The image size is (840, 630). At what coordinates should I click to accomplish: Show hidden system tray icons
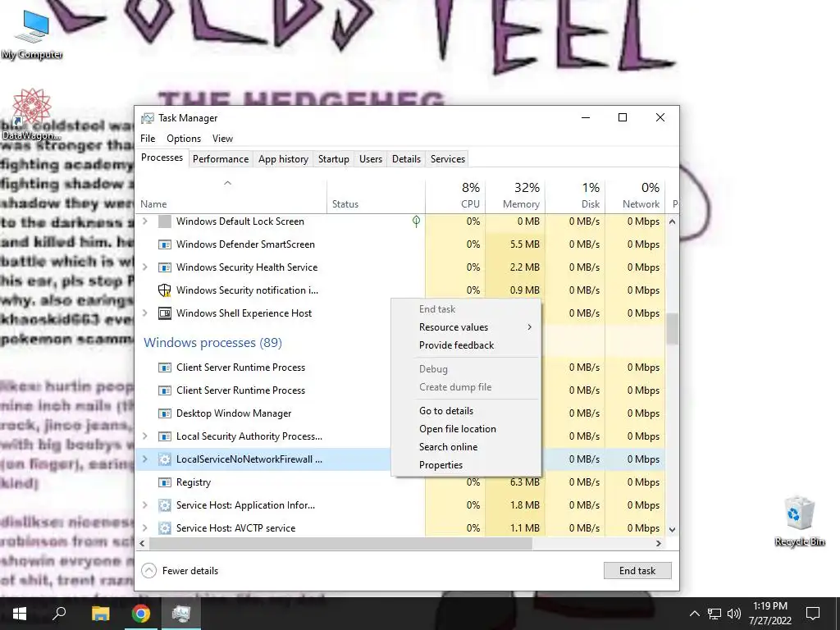[694, 614]
